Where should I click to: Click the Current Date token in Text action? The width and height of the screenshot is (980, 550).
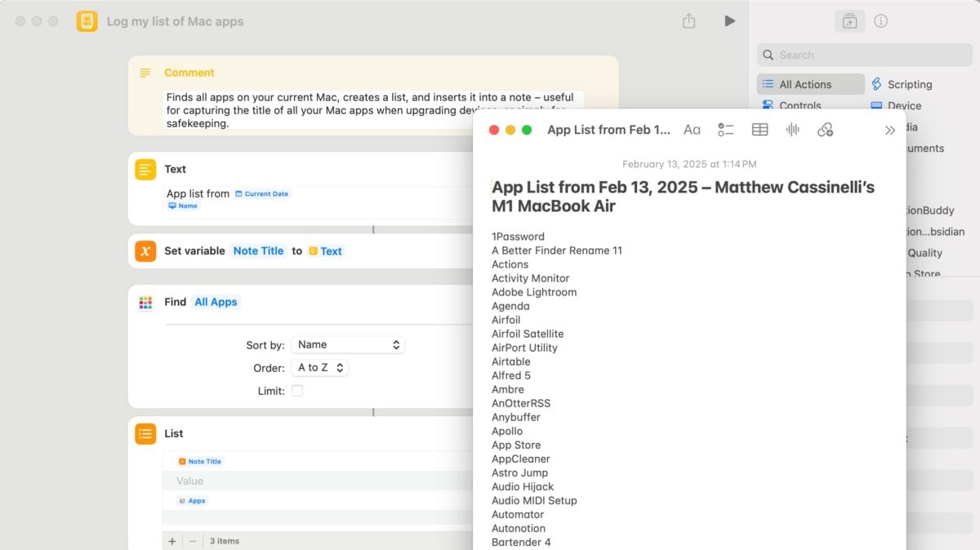point(261,193)
